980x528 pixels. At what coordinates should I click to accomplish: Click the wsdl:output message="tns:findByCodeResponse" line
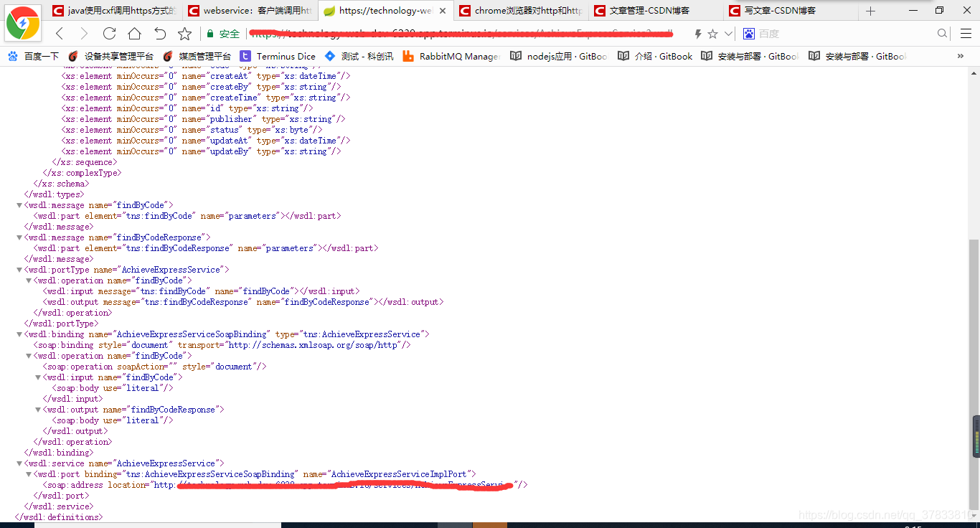point(243,302)
